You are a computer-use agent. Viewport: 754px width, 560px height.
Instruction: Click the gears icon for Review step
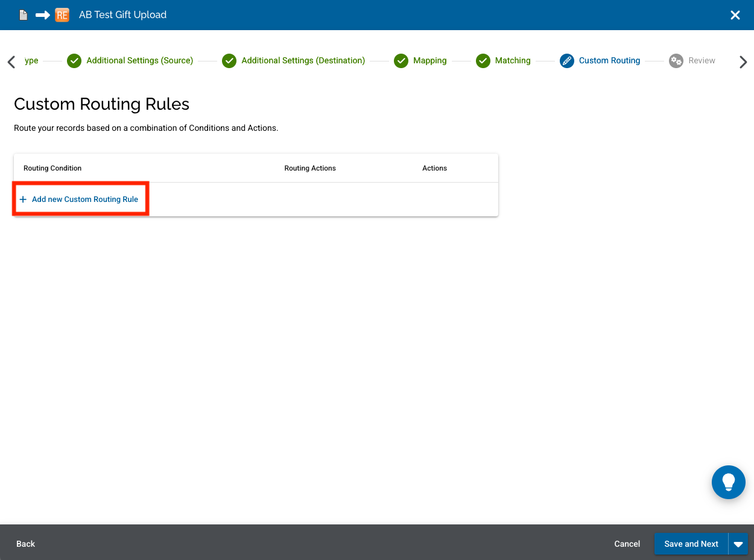676,61
